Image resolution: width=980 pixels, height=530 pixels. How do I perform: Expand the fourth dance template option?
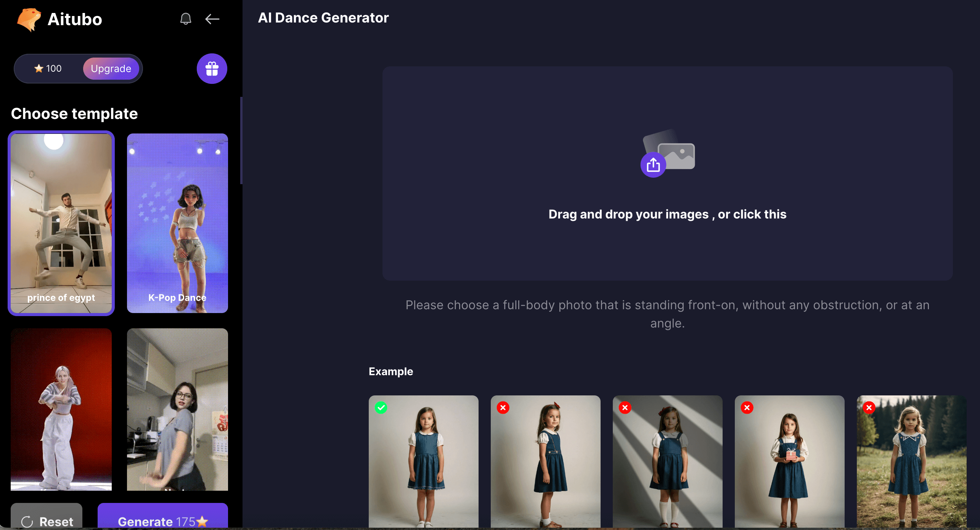(177, 412)
